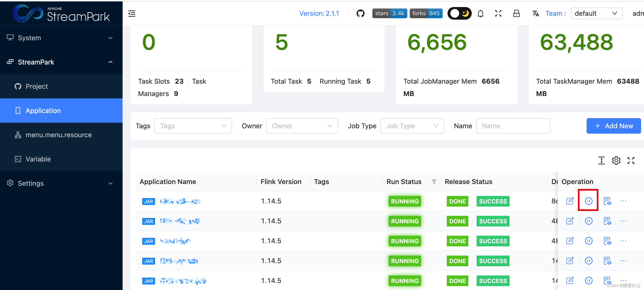This screenshot has width=644, height=290.
Task: Pause the first RUNNING Flink job
Action: (x=588, y=201)
